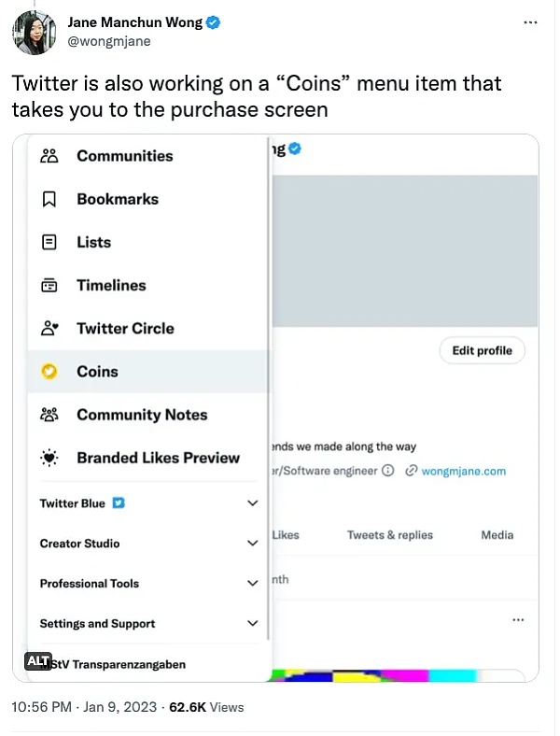
Task: Switch to the Media tab
Action: point(497,535)
